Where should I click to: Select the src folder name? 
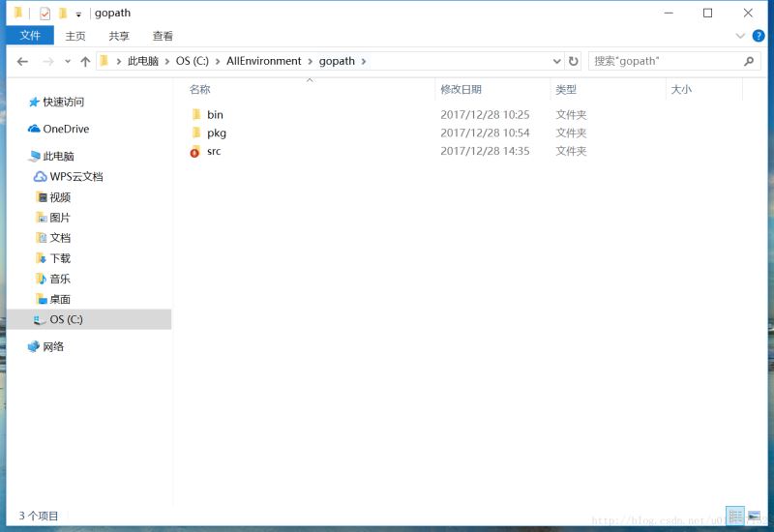pos(213,152)
